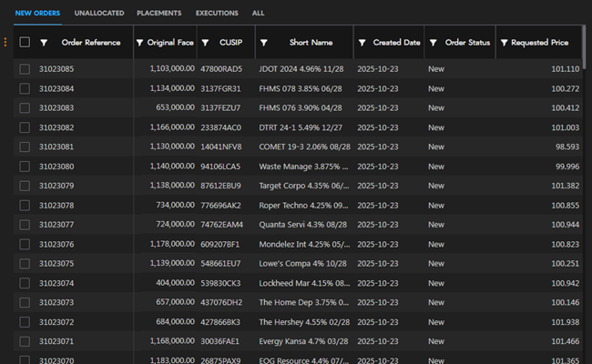Switch to the Unallocated tab
This screenshot has height=364, width=592.
pyautogui.click(x=99, y=14)
